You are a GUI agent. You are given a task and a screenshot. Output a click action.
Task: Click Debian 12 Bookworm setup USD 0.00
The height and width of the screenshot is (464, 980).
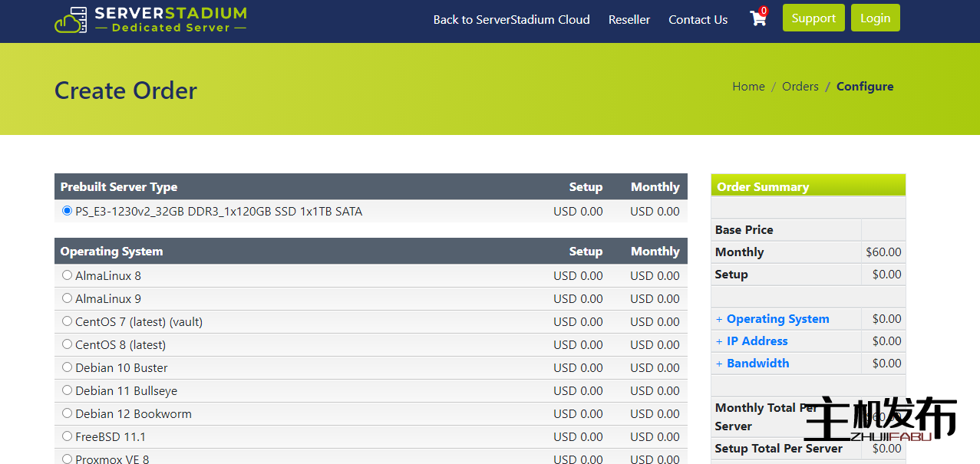(x=578, y=414)
